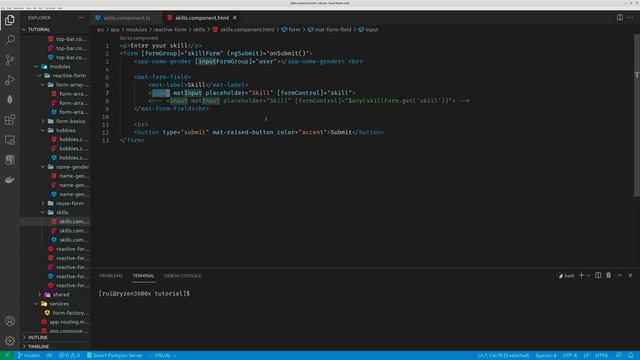Click the editor vertical scrollbar thumb
Image resolution: width=640 pixels, height=360 pixels.
(x=637, y=115)
